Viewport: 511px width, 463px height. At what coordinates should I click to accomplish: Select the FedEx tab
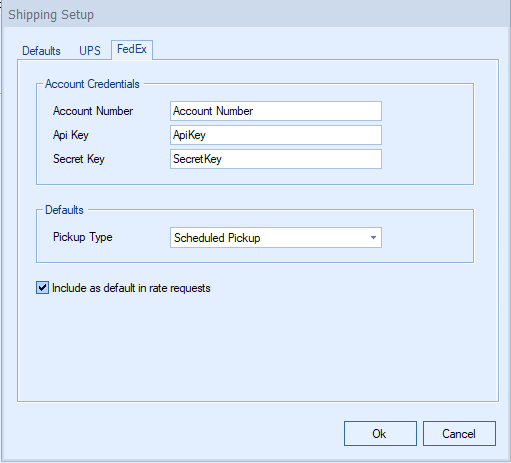pos(132,50)
